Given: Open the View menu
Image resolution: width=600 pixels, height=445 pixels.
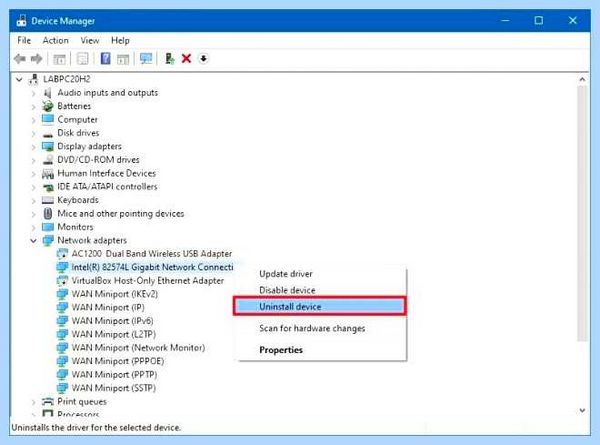Looking at the screenshot, I should pos(90,40).
